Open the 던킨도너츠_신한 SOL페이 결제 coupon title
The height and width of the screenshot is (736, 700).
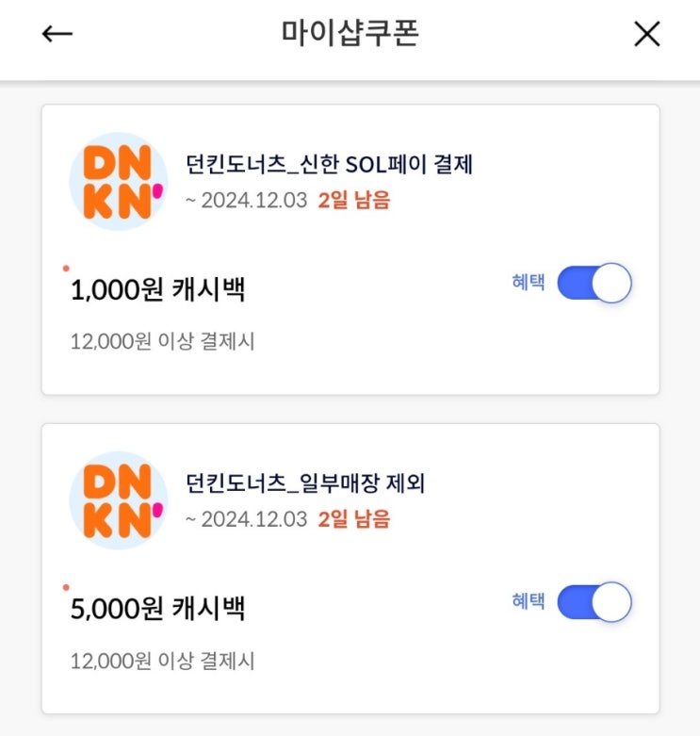tap(330, 166)
